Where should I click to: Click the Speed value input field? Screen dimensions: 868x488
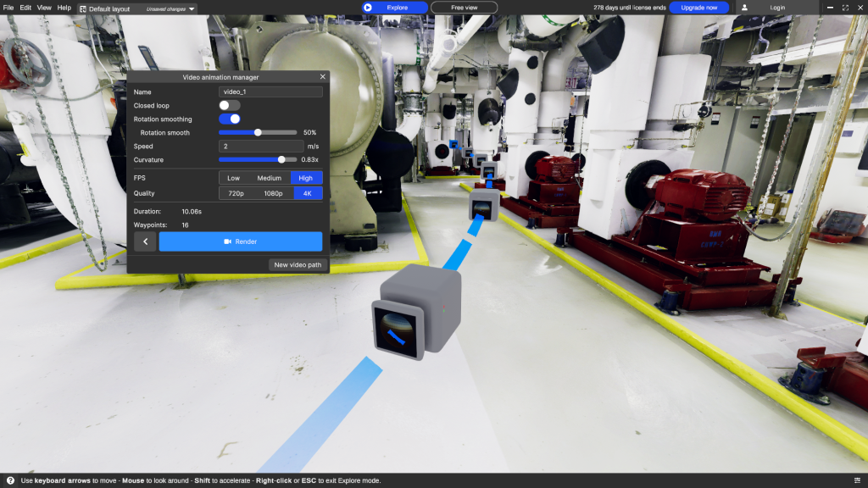pyautogui.click(x=260, y=147)
